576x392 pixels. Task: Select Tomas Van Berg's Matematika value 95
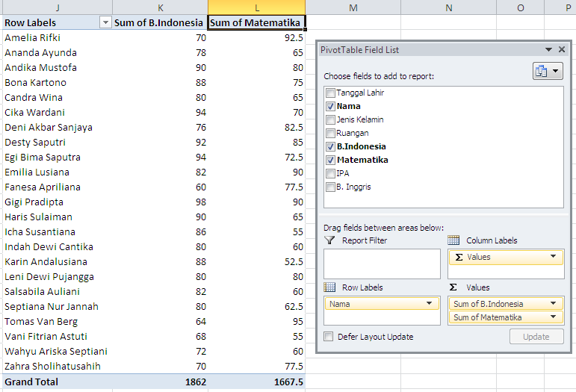pos(256,322)
